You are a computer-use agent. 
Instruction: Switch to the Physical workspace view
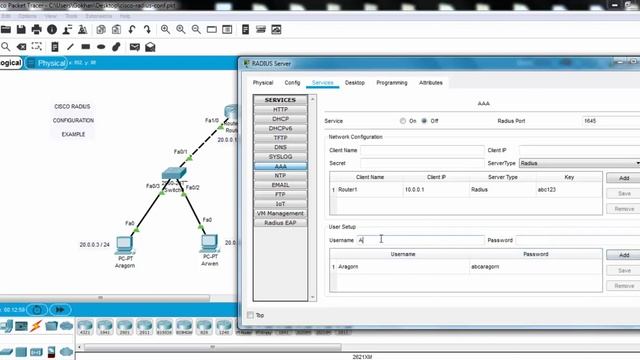pos(46,63)
